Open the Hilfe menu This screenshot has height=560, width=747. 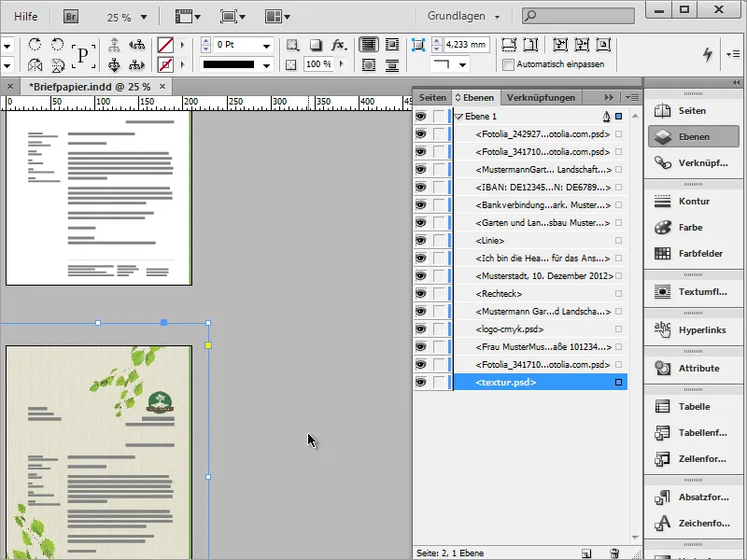coord(26,17)
